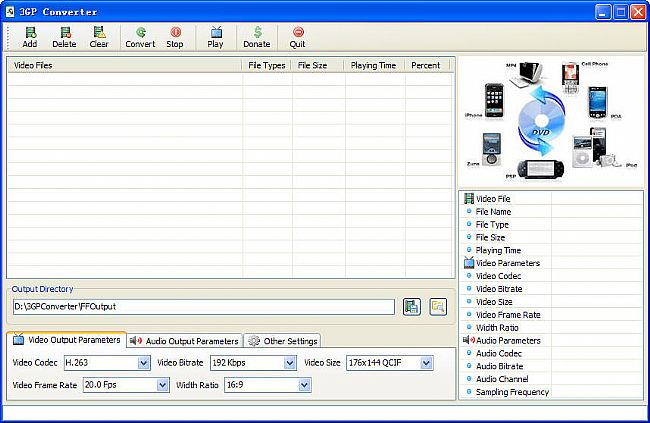
Task: Click the Delete toolbar icon
Action: click(64, 37)
